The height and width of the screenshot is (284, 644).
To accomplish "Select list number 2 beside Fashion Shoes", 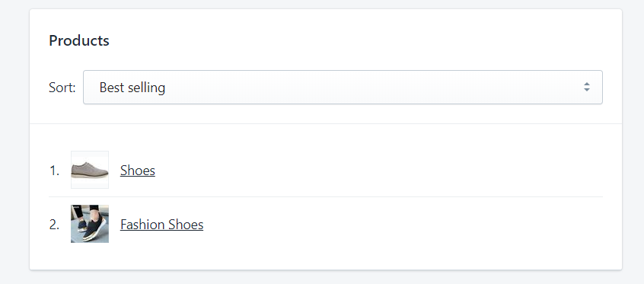I will click(54, 225).
